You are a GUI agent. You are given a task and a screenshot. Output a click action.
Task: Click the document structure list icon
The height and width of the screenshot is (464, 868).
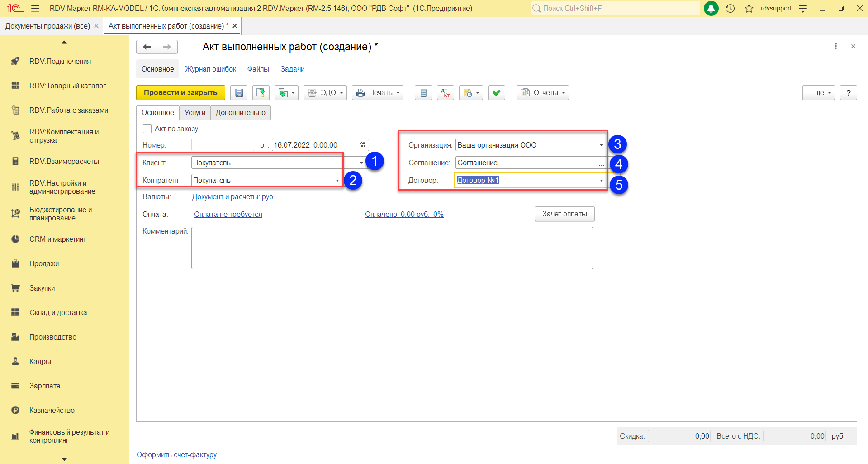coord(423,93)
